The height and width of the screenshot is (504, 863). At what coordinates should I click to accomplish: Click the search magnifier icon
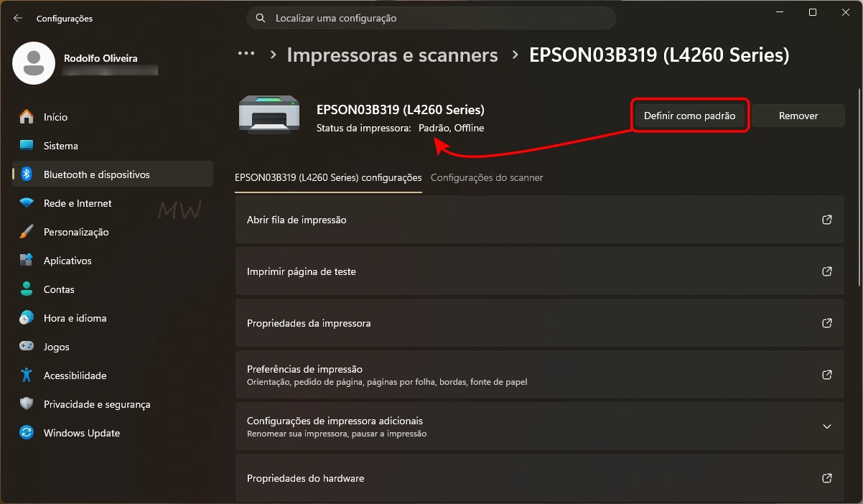261,18
